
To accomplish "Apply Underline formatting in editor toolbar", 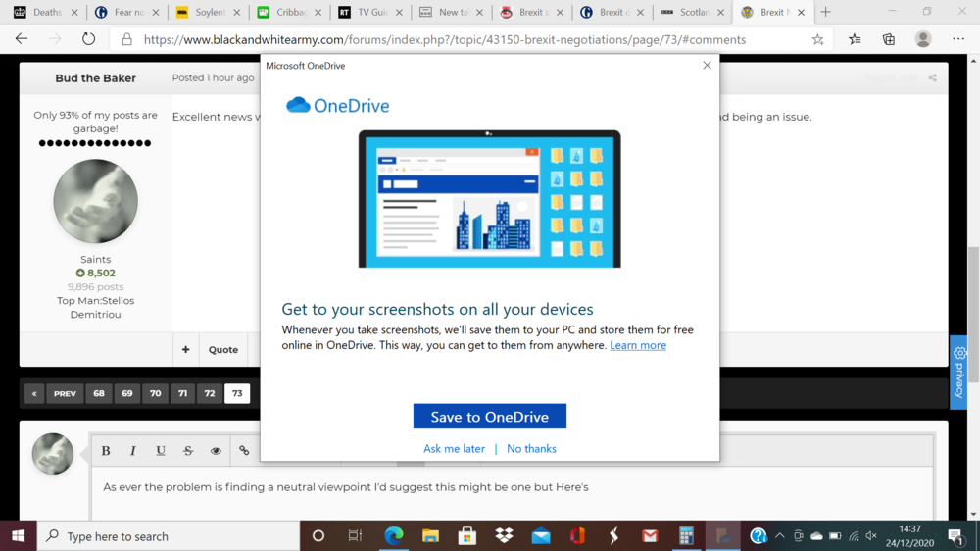I will coord(161,451).
